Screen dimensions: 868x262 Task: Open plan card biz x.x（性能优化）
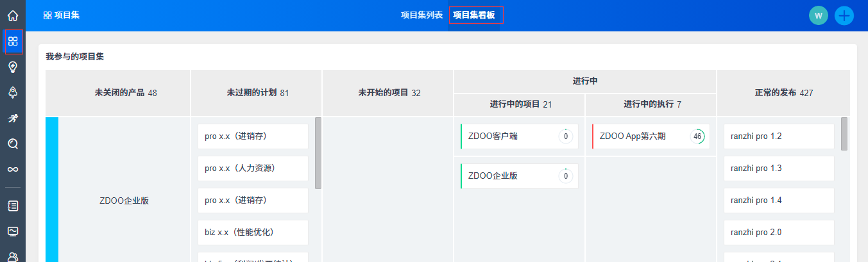click(x=253, y=233)
